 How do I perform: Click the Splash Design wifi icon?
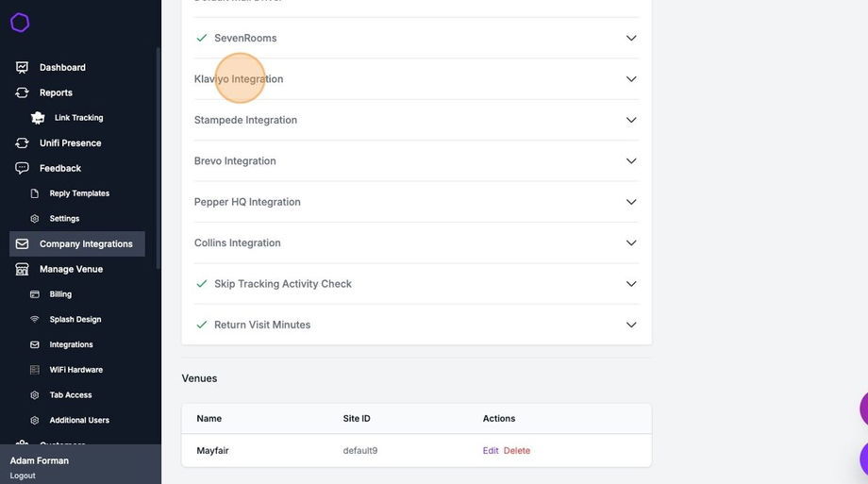pyautogui.click(x=35, y=320)
